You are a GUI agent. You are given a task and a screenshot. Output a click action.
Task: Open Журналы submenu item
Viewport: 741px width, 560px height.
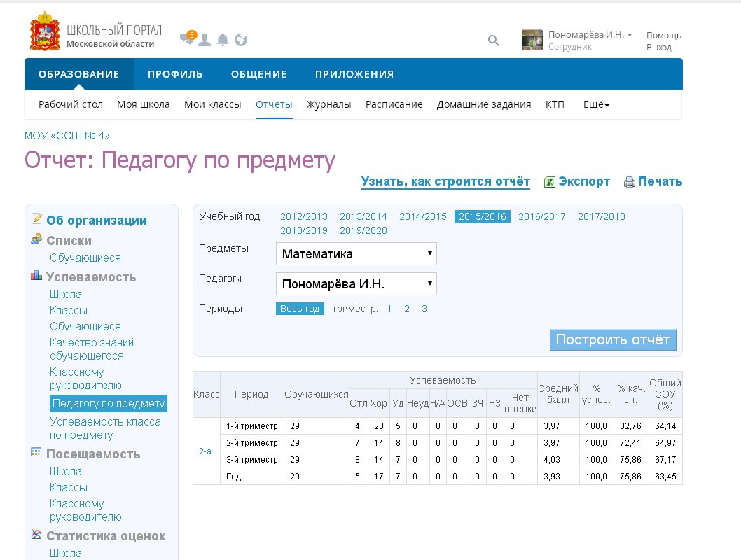pos(329,104)
